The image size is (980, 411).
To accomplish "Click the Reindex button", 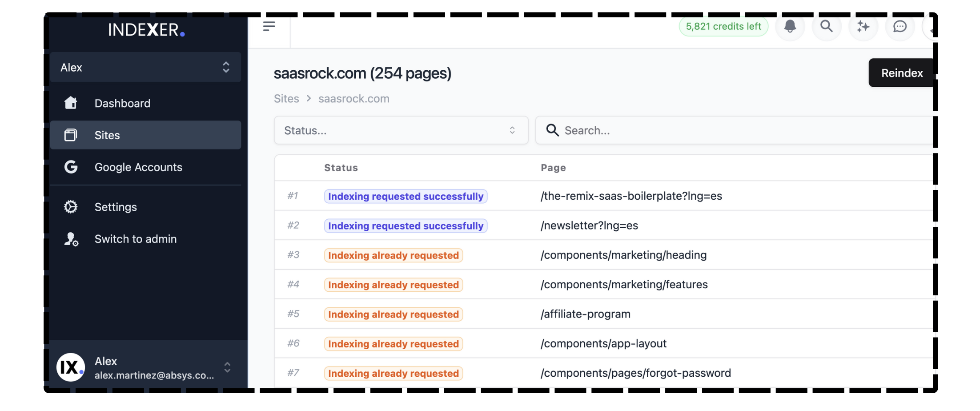I will point(902,73).
